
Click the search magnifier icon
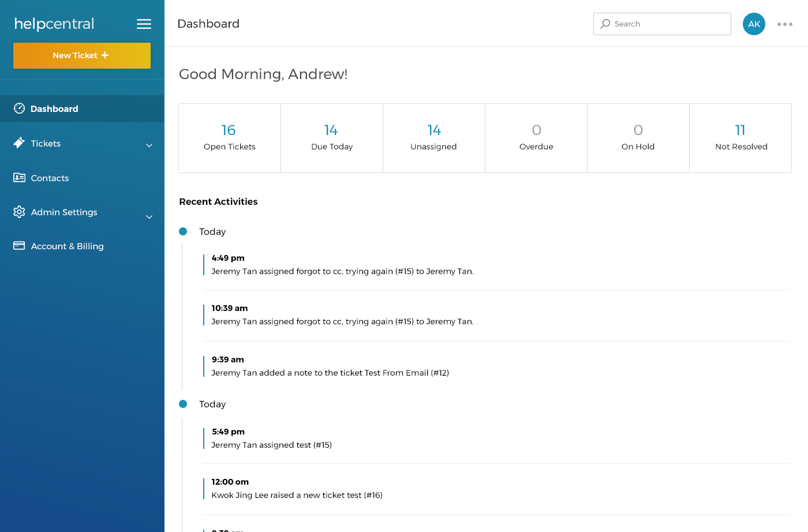coord(605,24)
